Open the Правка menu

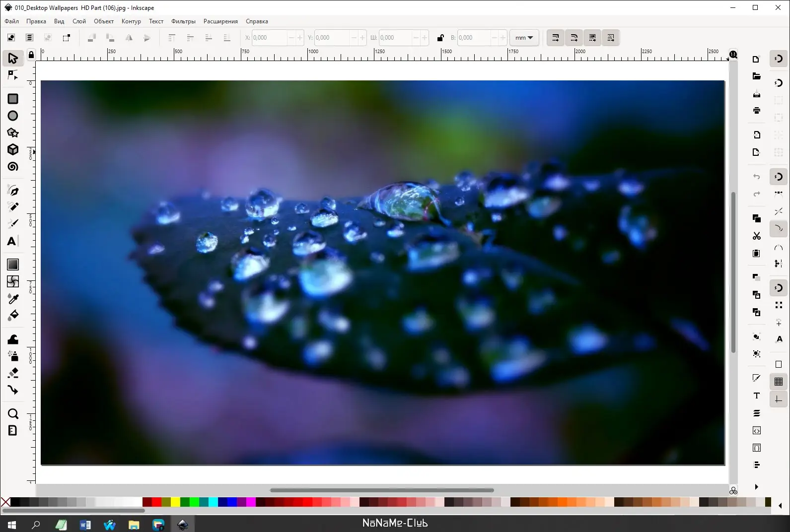click(x=36, y=21)
